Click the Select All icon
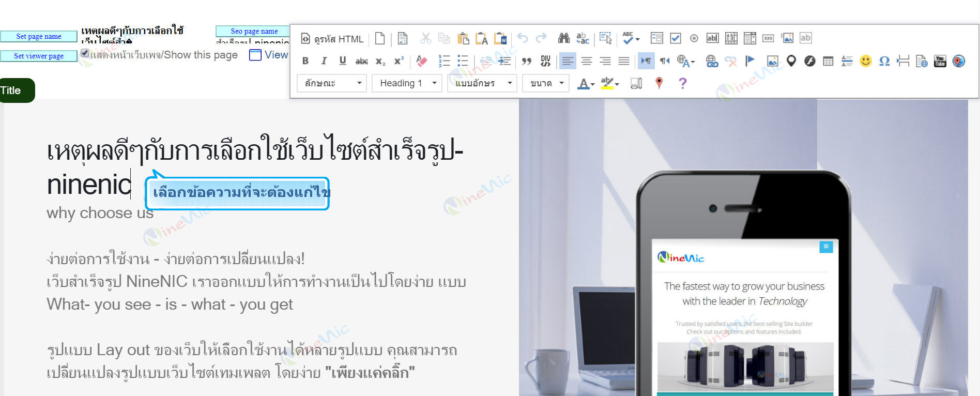Image resolution: width=980 pixels, height=396 pixels. tap(605, 38)
